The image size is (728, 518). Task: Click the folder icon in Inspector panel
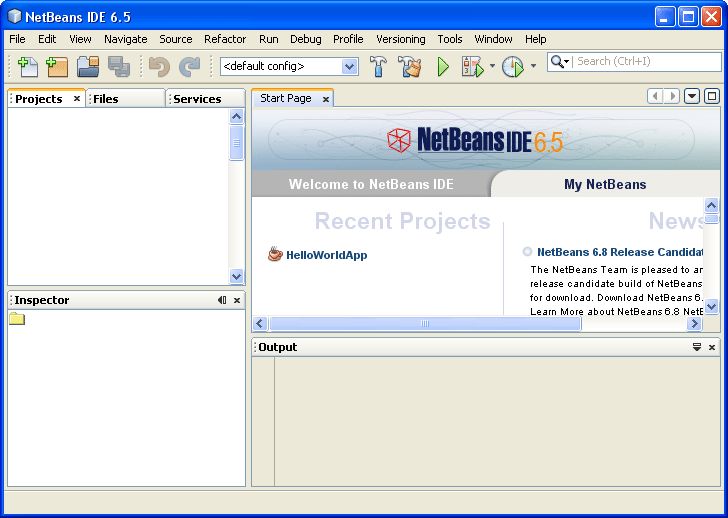click(17, 319)
